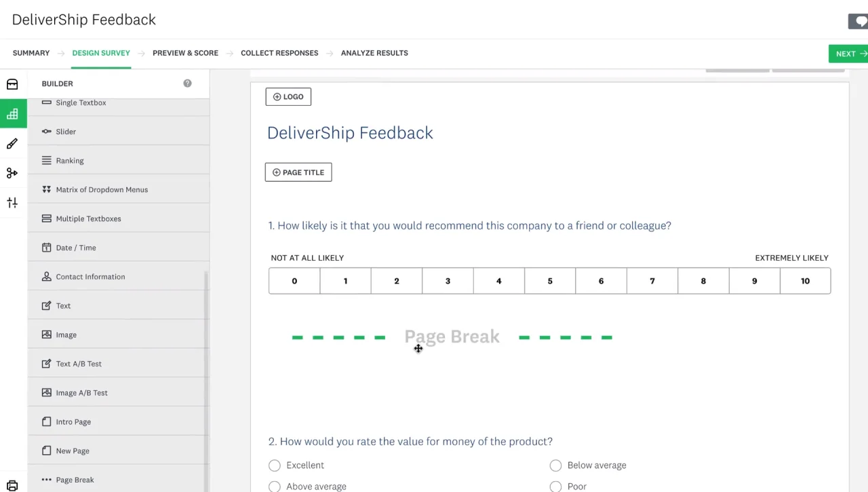
Task: Switch to the Summary tab
Action: coord(31,53)
